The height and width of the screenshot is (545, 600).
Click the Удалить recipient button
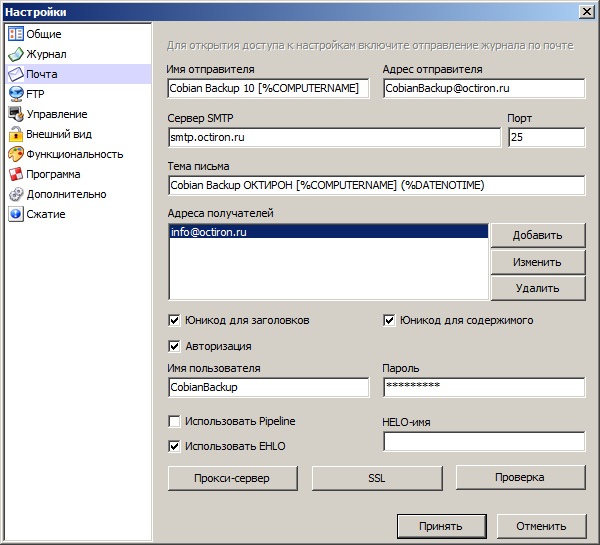tap(538, 288)
